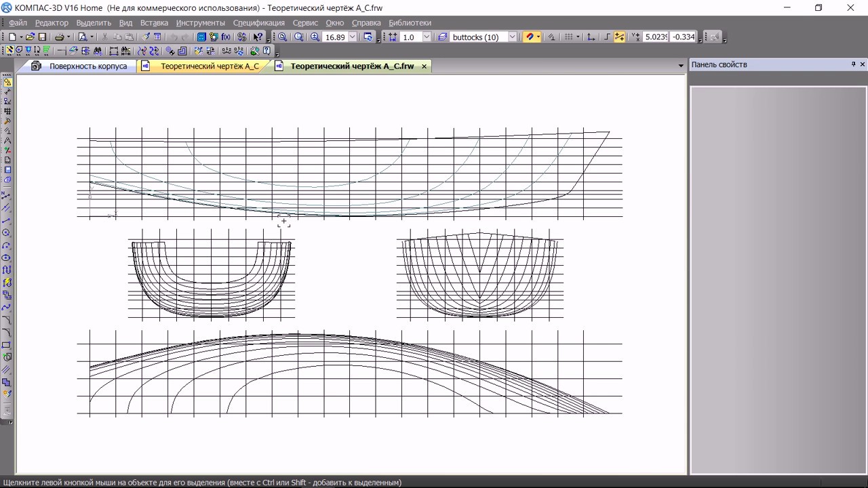Close the Панель свойств panel
The height and width of the screenshot is (488, 868).
(863, 64)
